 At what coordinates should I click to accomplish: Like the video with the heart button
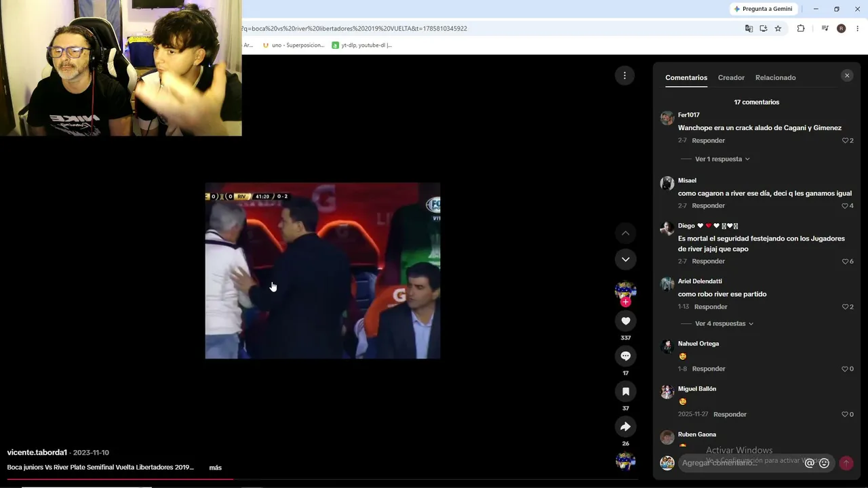[625, 321]
